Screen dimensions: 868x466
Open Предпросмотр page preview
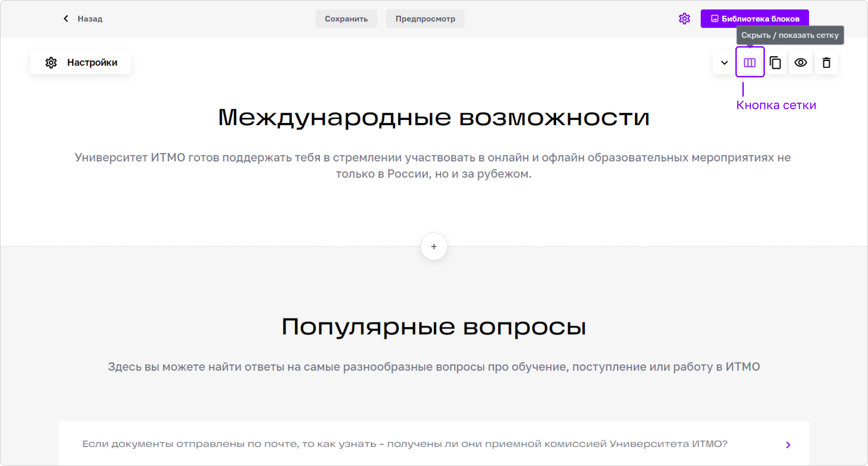pos(425,18)
